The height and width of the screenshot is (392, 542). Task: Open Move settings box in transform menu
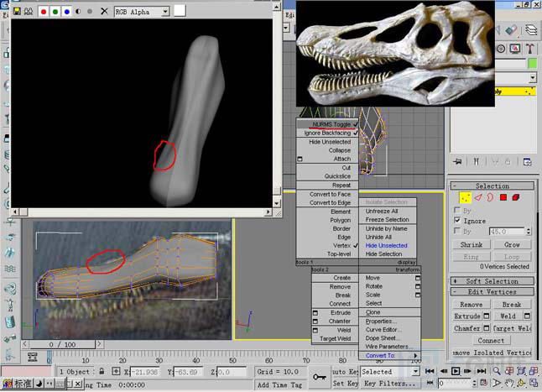(418, 278)
